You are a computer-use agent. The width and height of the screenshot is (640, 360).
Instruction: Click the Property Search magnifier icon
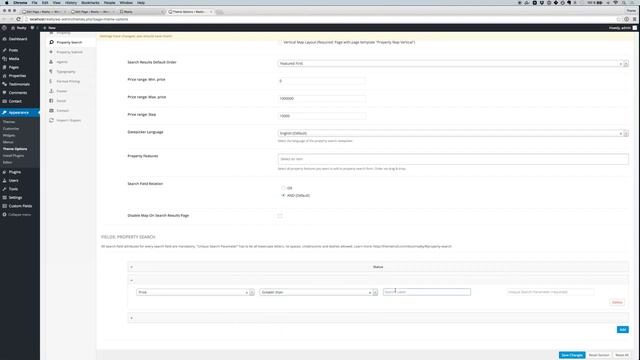pyautogui.click(x=51, y=42)
